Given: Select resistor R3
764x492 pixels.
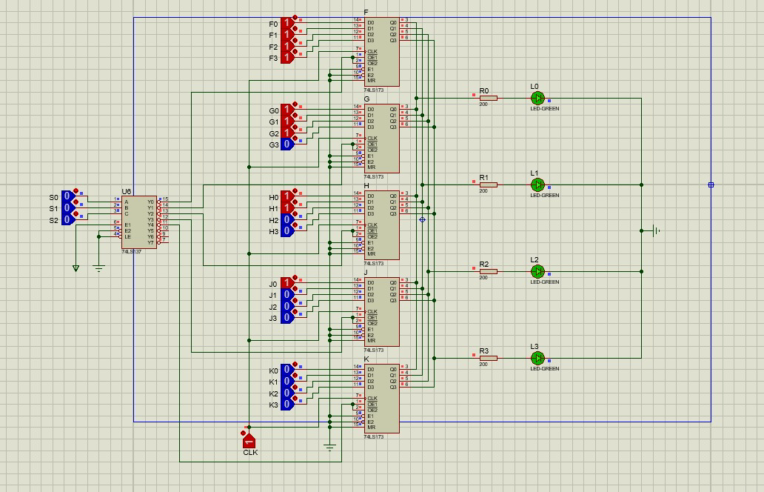Looking at the screenshot, I should (488, 358).
